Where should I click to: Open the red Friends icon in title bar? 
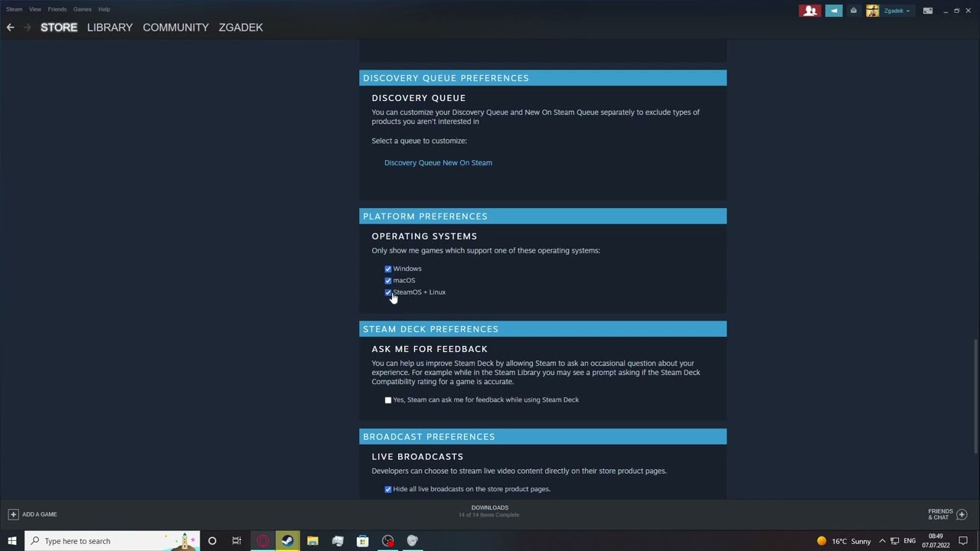[x=810, y=11]
